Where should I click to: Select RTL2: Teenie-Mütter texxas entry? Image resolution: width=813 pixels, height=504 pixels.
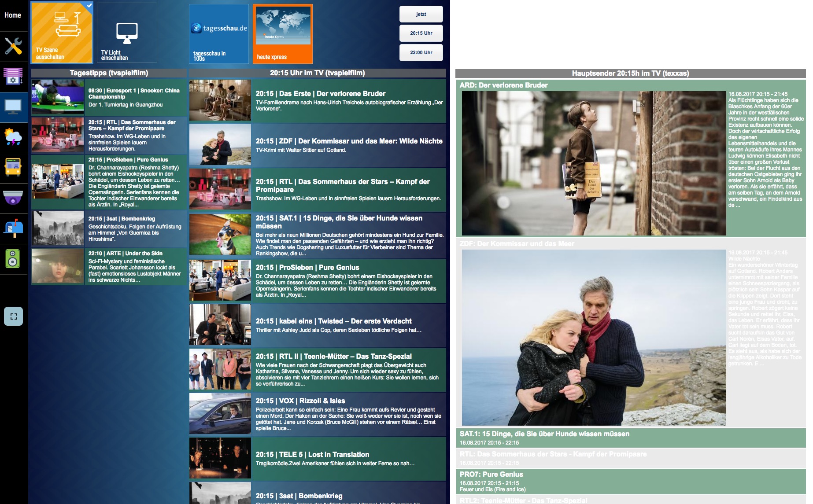[x=631, y=500]
